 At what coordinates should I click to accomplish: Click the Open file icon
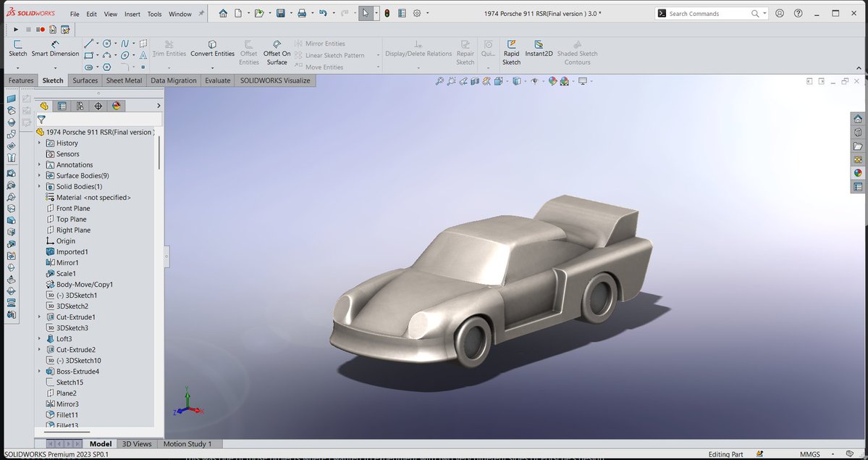(x=258, y=13)
